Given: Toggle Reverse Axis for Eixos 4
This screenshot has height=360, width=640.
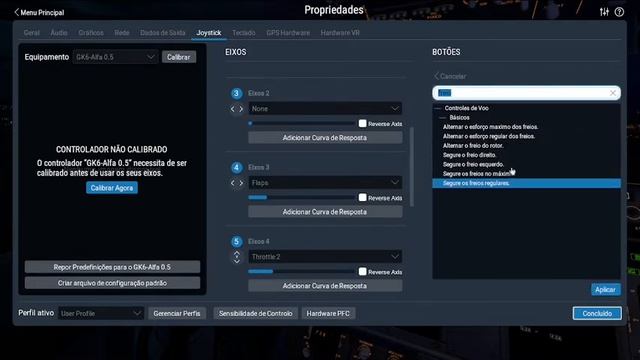Looking at the screenshot, I should pyautogui.click(x=362, y=271).
